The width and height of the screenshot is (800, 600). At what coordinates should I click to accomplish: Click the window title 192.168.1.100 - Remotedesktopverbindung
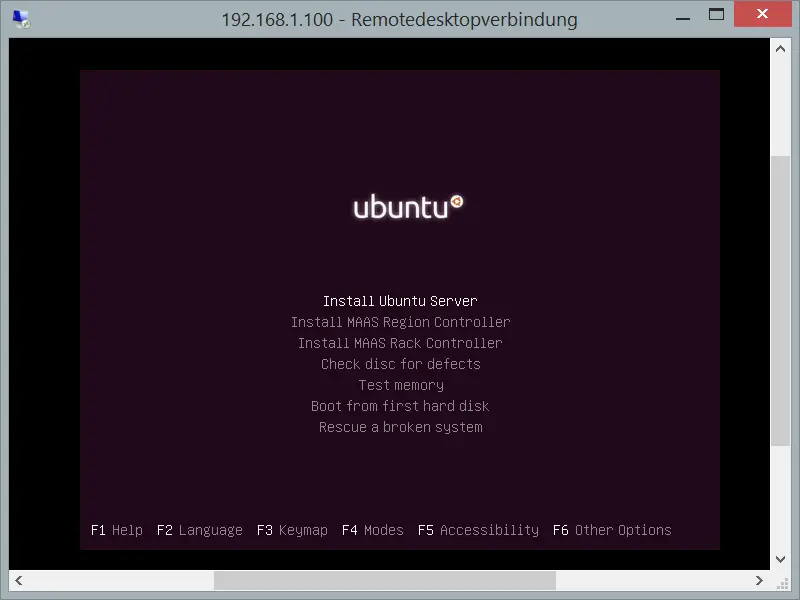(399, 19)
